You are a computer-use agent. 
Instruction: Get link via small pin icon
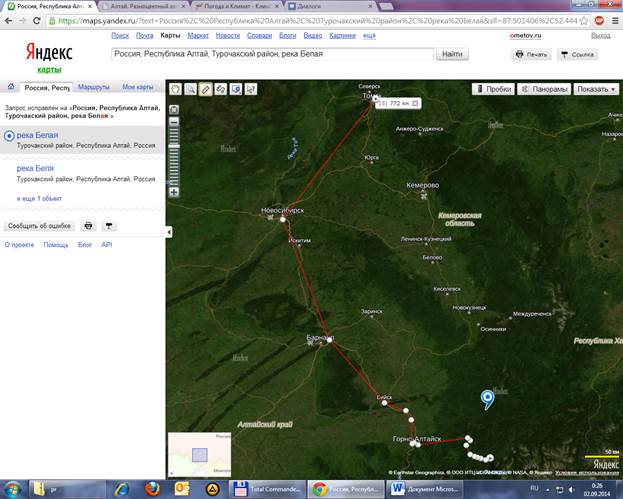click(x=109, y=226)
